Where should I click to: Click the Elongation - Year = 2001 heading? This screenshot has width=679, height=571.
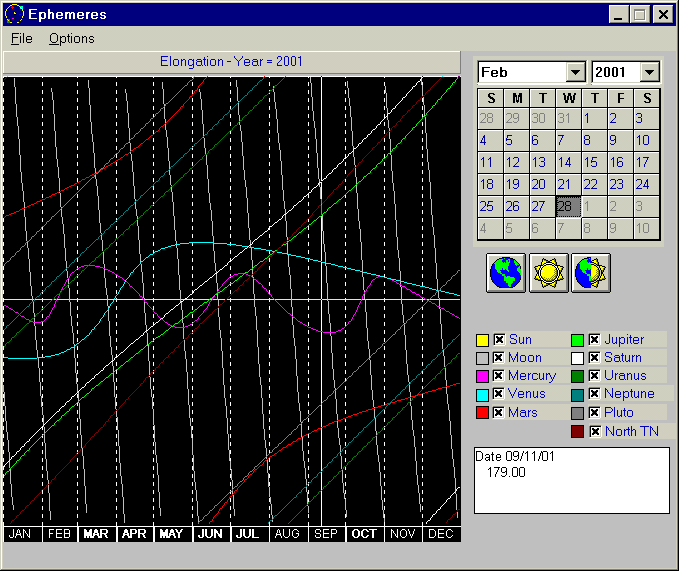(231, 62)
